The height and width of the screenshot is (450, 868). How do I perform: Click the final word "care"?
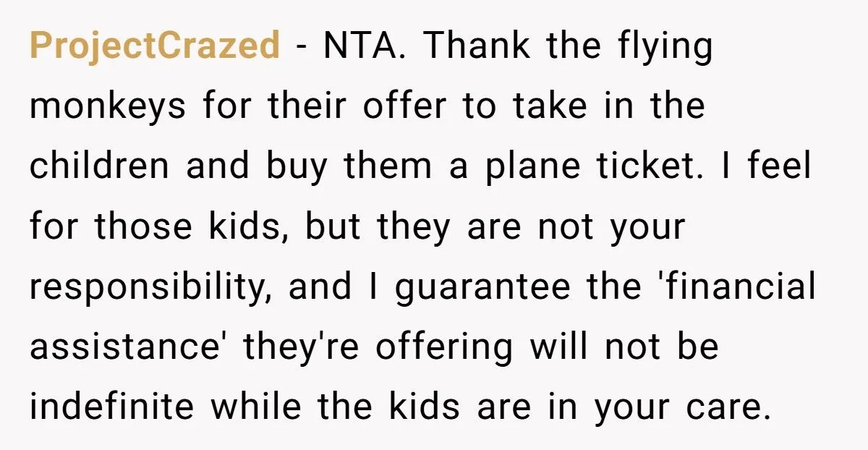pyautogui.click(x=723, y=408)
